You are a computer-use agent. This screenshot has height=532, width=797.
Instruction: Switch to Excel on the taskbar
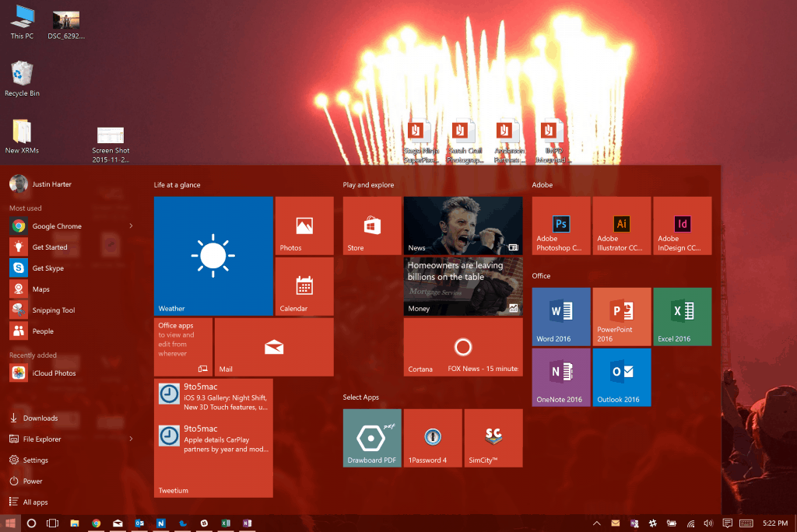[226, 523]
